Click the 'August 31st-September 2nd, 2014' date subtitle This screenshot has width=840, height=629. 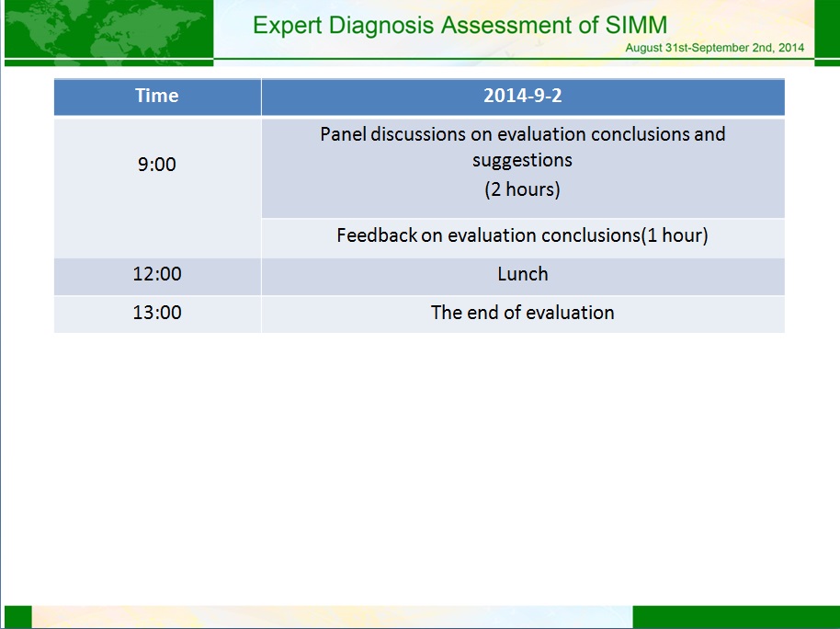714,48
